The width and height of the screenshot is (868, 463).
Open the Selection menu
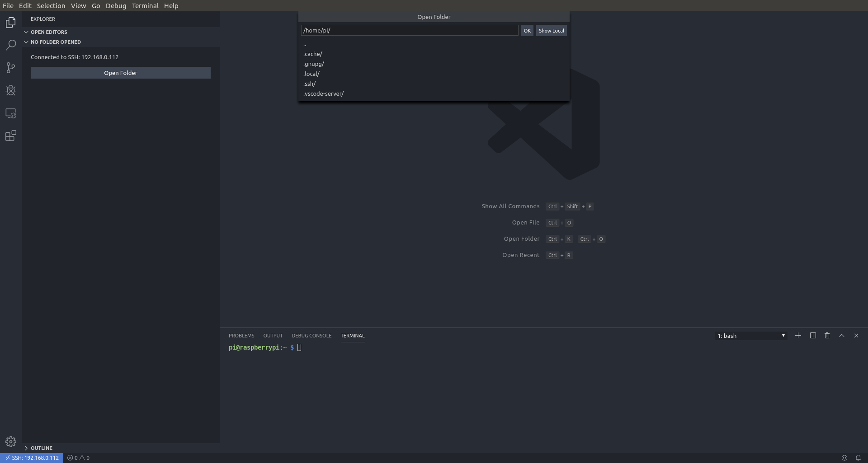tap(51, 5)
